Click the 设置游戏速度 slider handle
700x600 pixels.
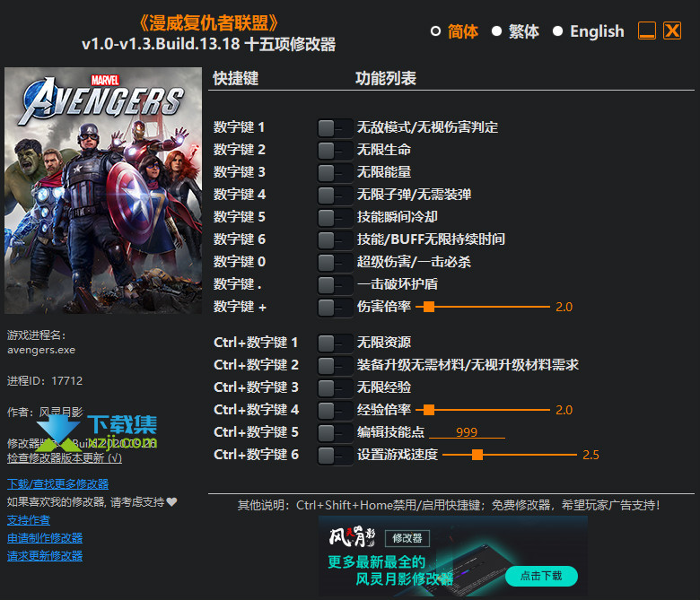[477, 455]
